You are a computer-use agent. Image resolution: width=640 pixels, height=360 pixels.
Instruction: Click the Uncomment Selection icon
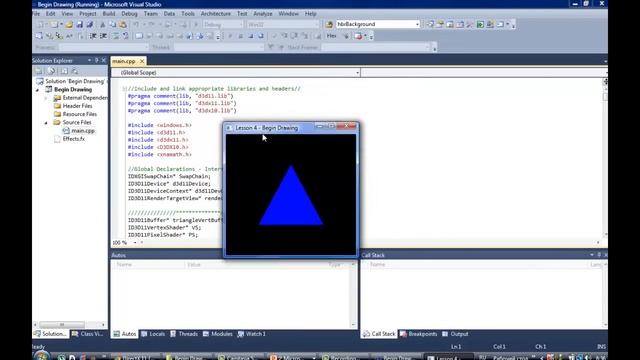[x=125, y=36]
